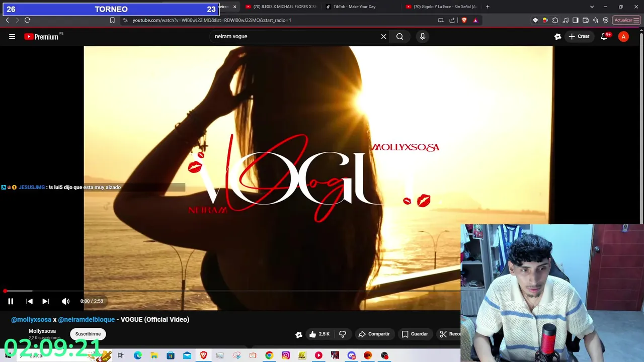Mute the video volume
This screenshot has height=362, width=644.
[65, 301]
